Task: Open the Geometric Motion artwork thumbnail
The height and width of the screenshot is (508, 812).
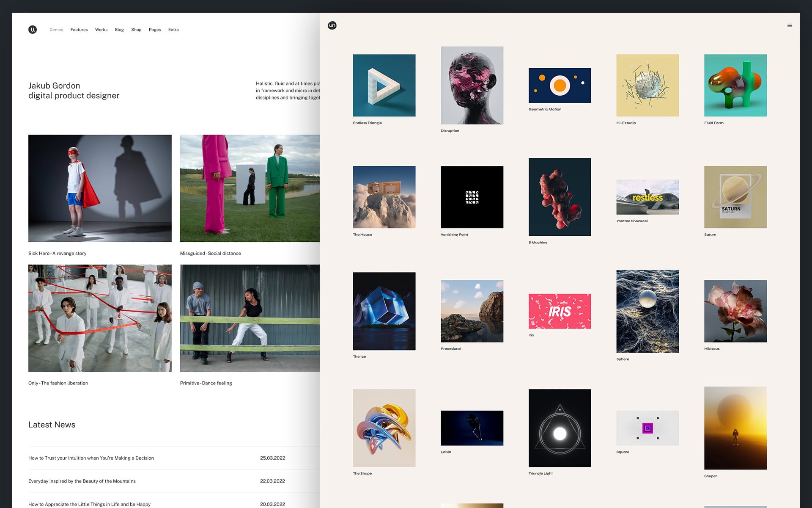Action: 560,85
